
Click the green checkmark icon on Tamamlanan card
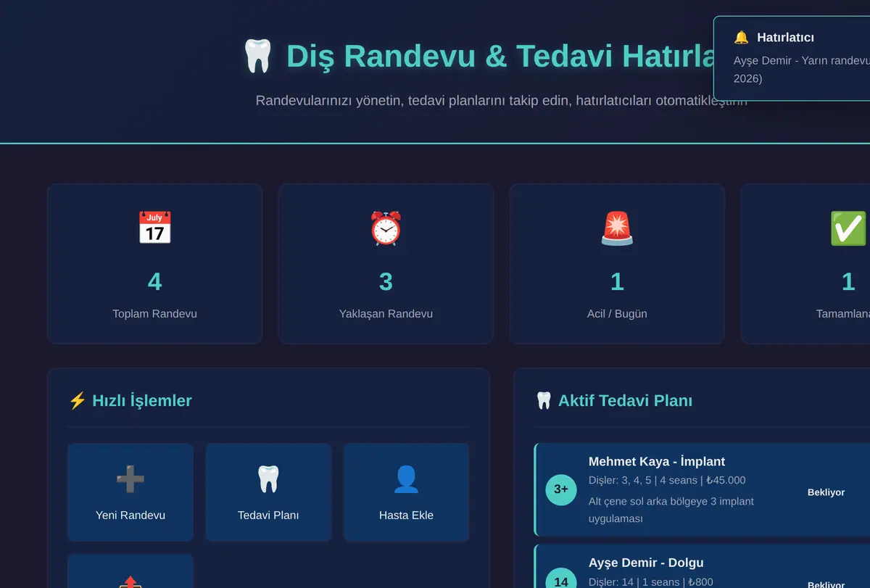click(848, 228)
